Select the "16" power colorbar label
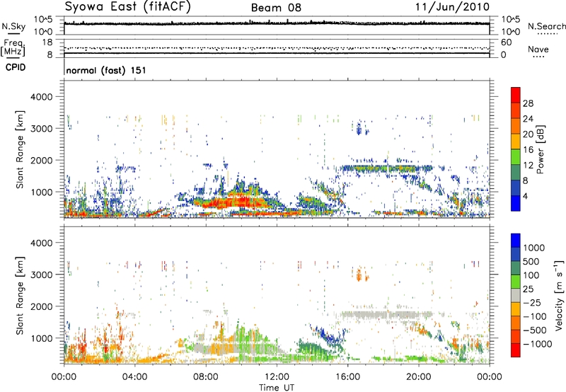The height and width of the screenshot is (392, 566). (x=528, y=150)
